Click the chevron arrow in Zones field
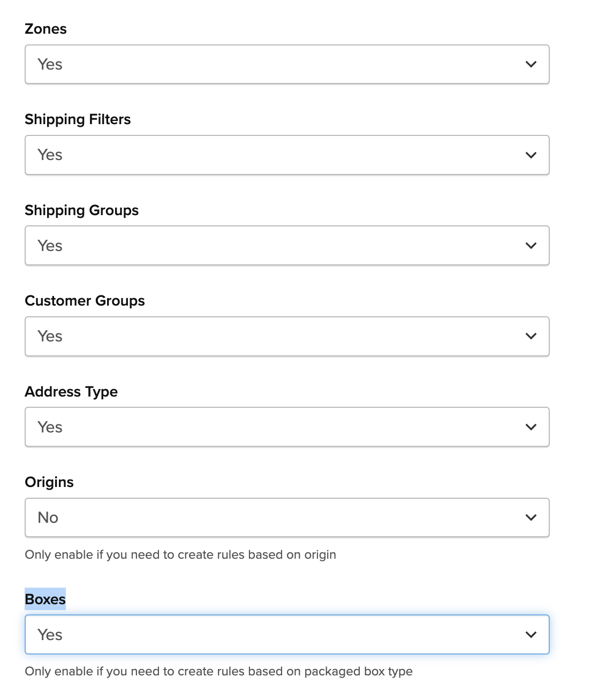Viewport: 606px width, 700px height. click(x=531, y=64)
